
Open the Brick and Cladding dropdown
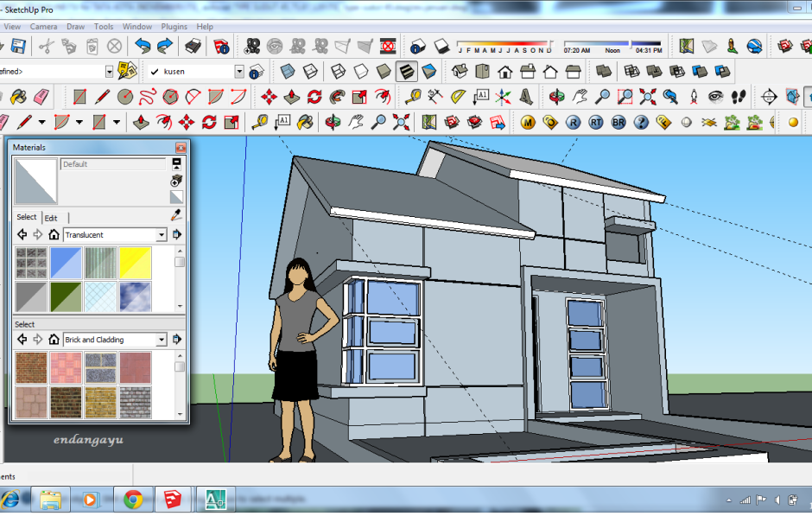click(x=162, y=339)
